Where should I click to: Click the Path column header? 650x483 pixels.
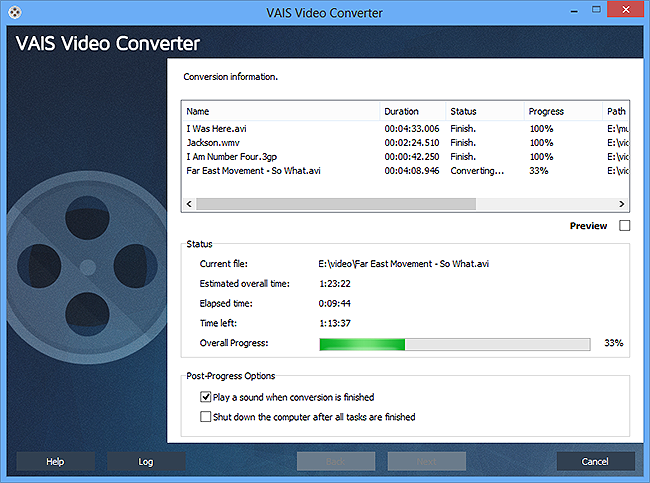coord(616,111)
